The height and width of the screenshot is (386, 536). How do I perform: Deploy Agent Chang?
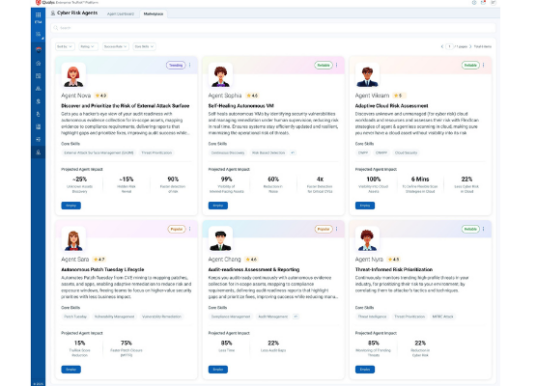pos(218,369)
